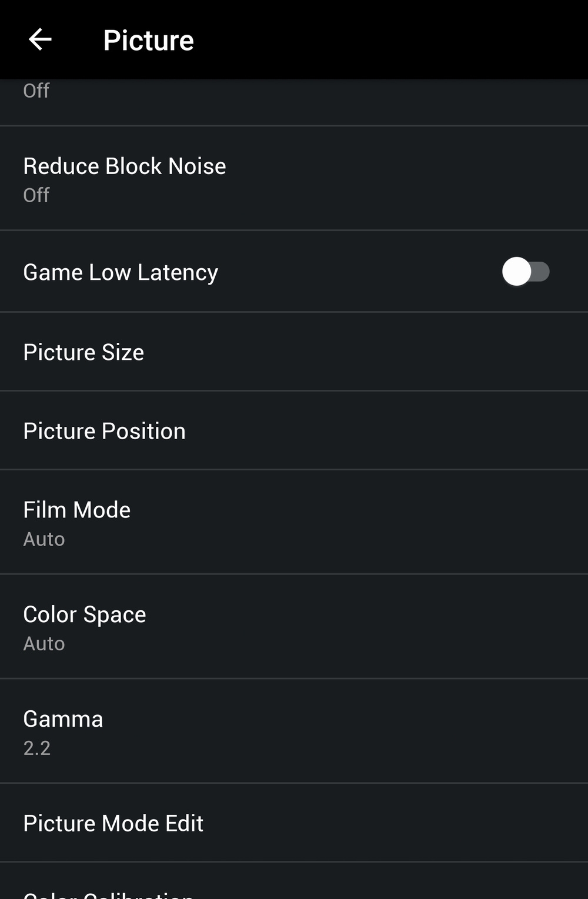Open the Gamma setting

click(294, 731)
